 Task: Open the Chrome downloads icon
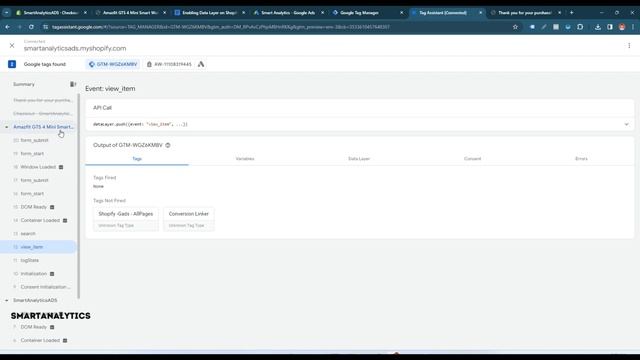coord(598,27)
